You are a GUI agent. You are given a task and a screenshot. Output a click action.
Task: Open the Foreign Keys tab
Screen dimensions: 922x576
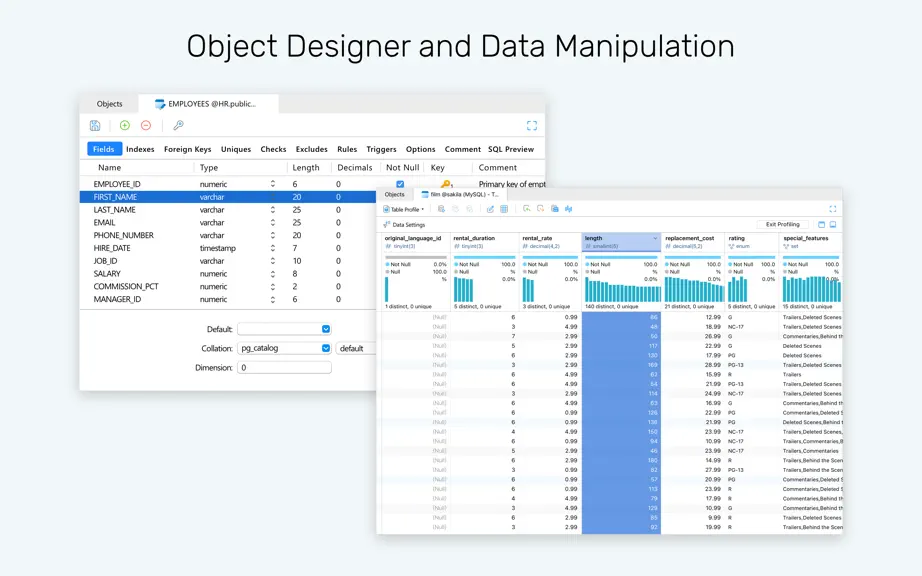click(x=187, y=149)
